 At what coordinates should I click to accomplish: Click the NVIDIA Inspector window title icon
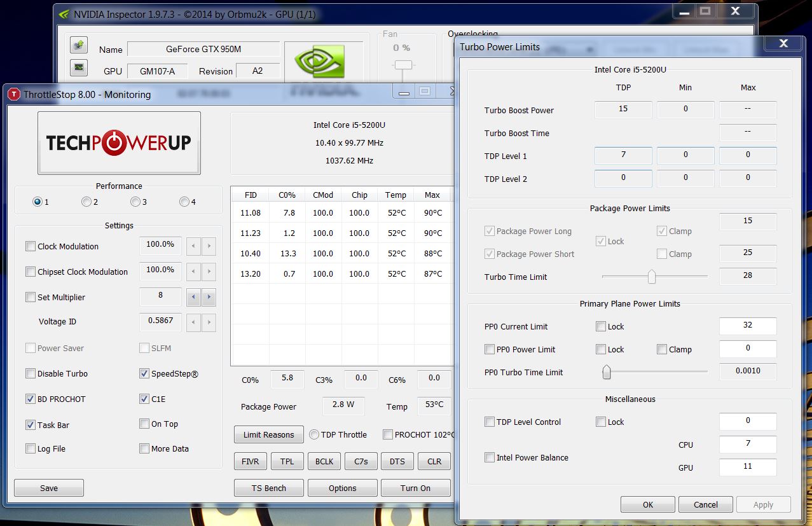point(64,13)
